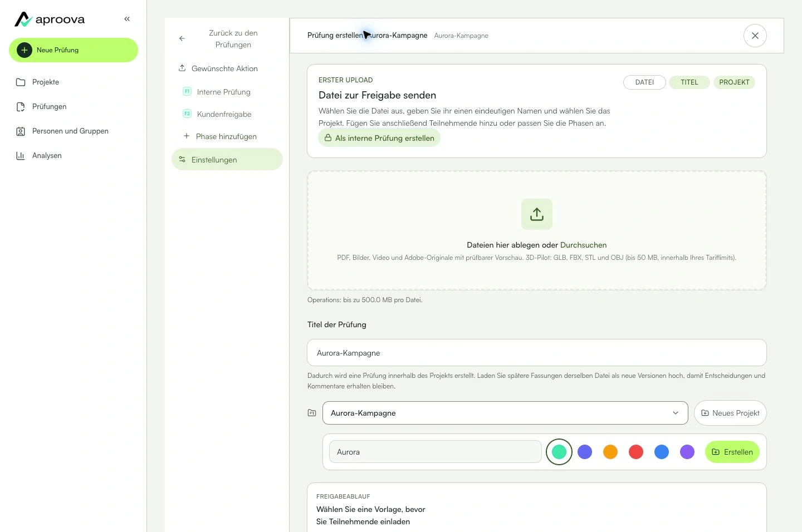Start a new review with Neue Prüfung
This screenshot has width=802, height=532.
pyautogui.click(x=74, y=50)
